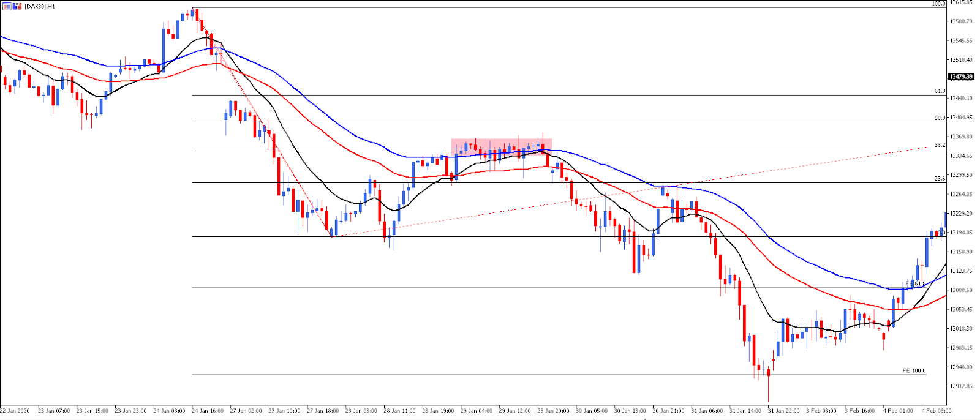The width and height of the screenshot is (980, 420).
Task: Click the 13088.60 price scale label
Action: point(961,290)
